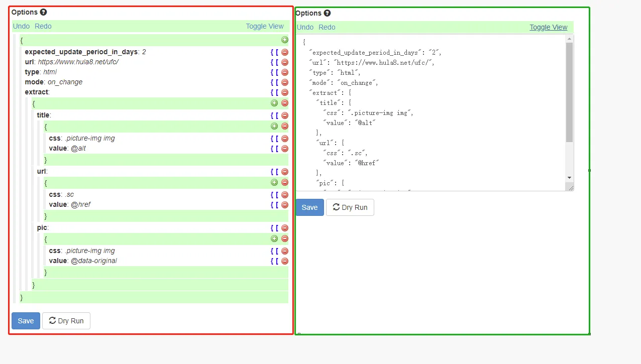
Task: Convert the type html row to array with bracket
Action: click(x=277, y=72)
